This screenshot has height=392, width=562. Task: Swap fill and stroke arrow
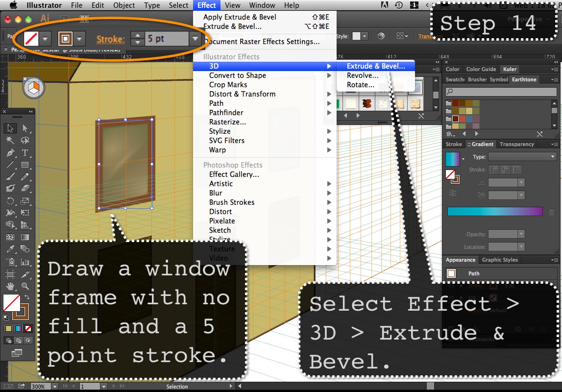pyautogui.click(x=27, y=297)
